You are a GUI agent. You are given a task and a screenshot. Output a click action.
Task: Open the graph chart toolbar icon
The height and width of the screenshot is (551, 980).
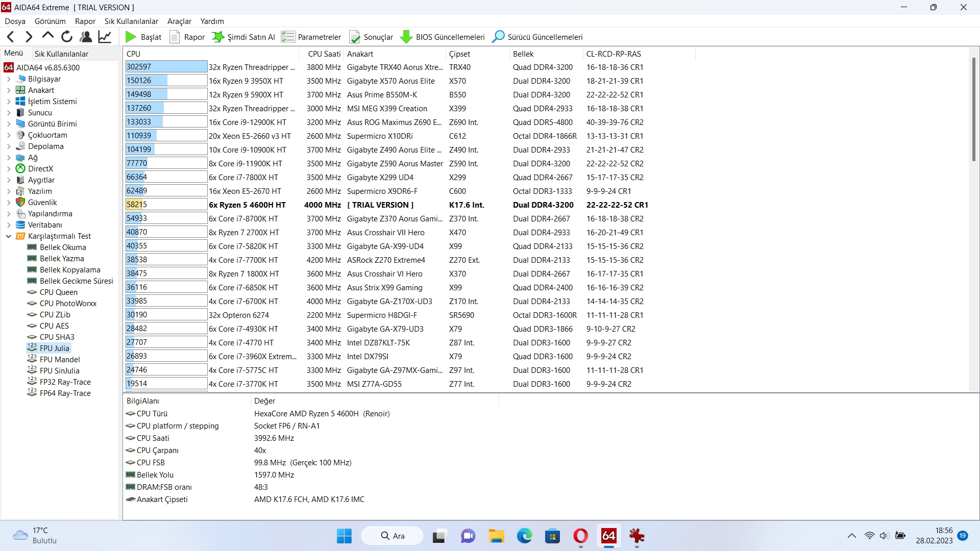pos(105,37)
